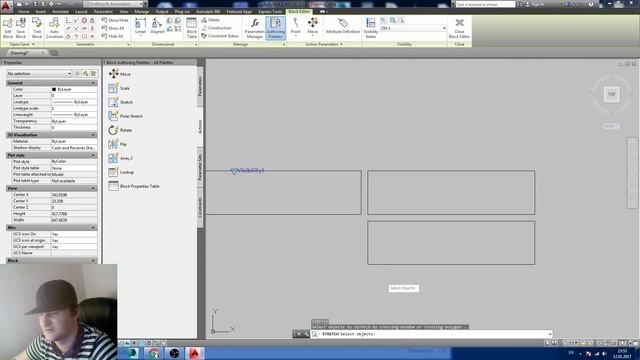
Task: Collapse the 3D Visualization section
Action: pyautogui.click(x=93, y=135)
